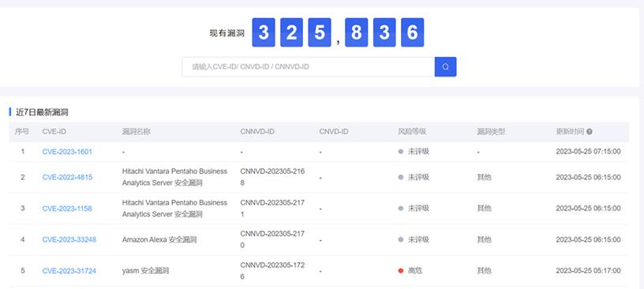This screenshot has width=644, height=289.
Task: Click the blue search magnifier button
Action: pos(445,66)
